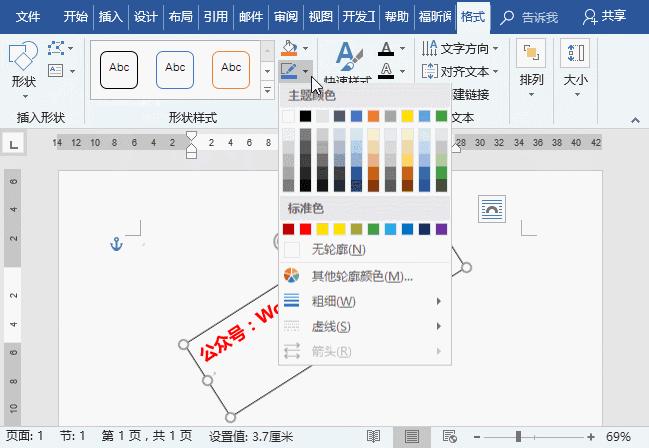
Task: Switch to the Insert (插入) tab
Action: tap(111, 17)
